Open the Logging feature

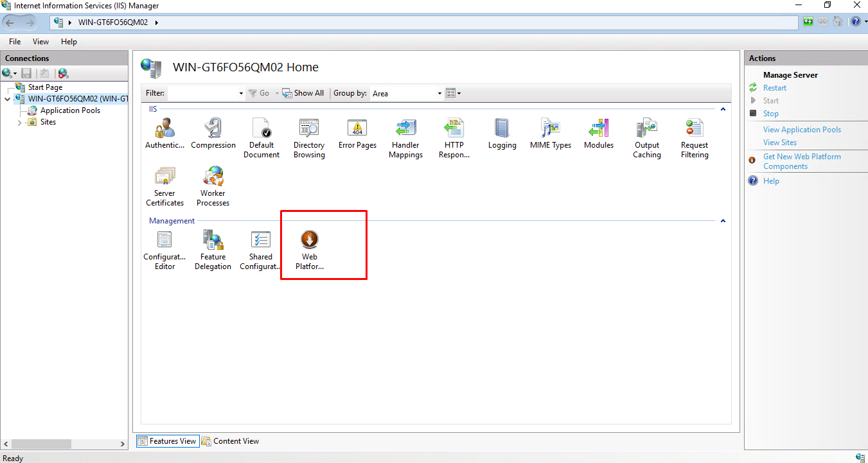[x=502, y=133]
